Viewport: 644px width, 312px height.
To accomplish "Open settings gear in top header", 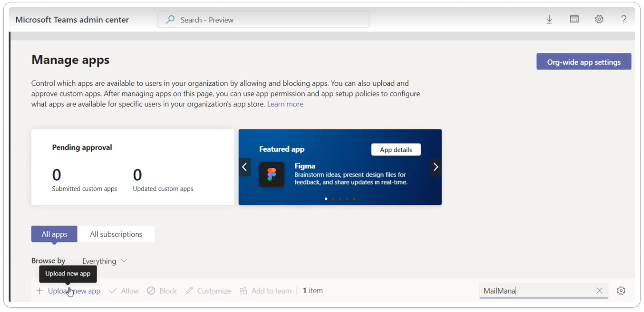I will tap(599, 19).
